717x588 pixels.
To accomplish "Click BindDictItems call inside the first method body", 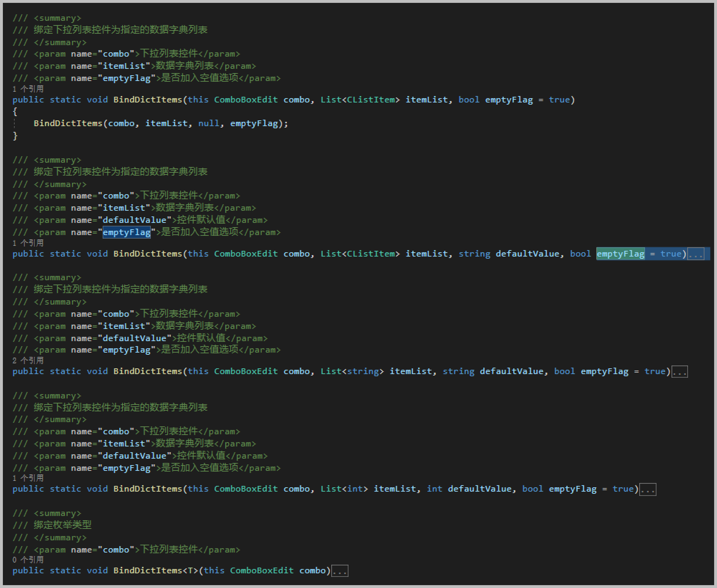I will coord(68,124).
